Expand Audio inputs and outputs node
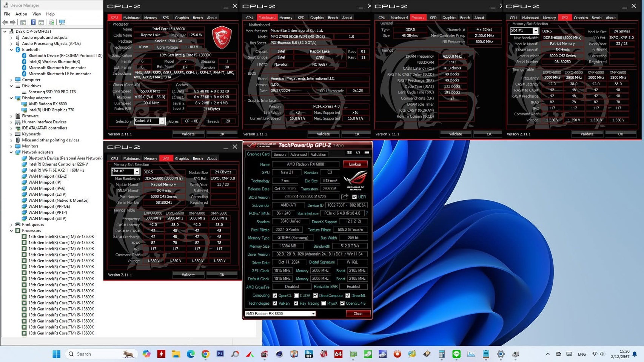Viewport: 644px width, 362px height. pyautogui.click(x=11, y=37)
